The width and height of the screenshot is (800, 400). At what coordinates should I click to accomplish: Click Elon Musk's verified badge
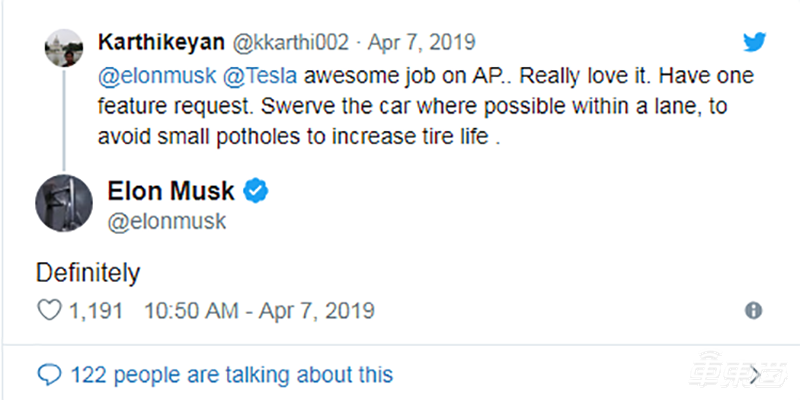click(x=256, y=191)
